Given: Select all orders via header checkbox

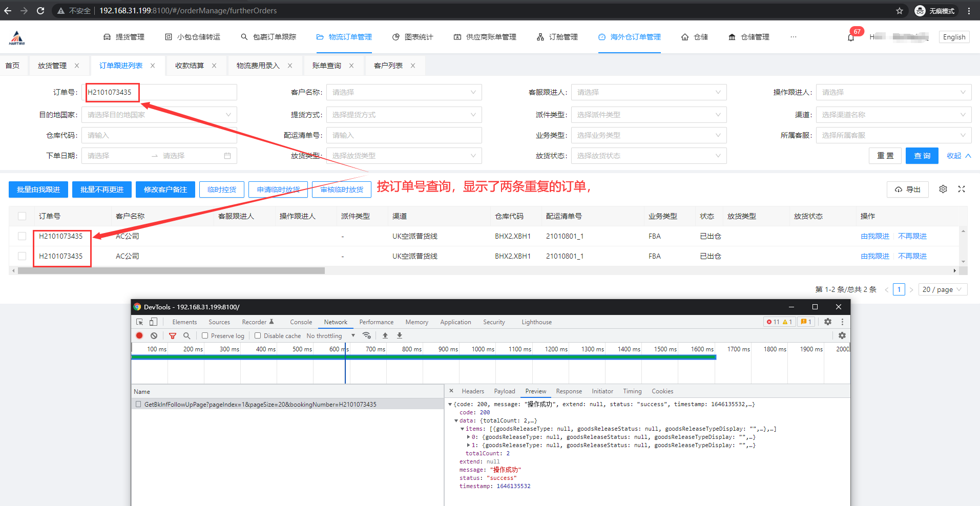Looking at the screenshot, I should click(x=22, y=216).
